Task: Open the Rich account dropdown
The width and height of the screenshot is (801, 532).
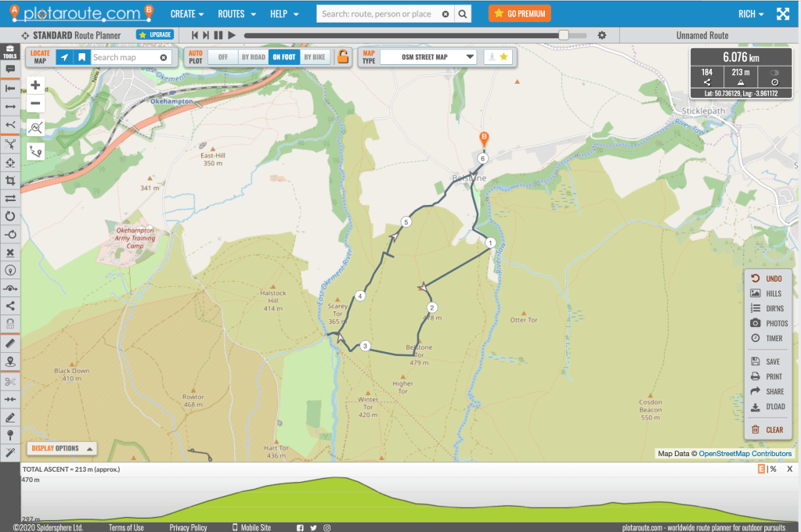Action: (751, 14)
